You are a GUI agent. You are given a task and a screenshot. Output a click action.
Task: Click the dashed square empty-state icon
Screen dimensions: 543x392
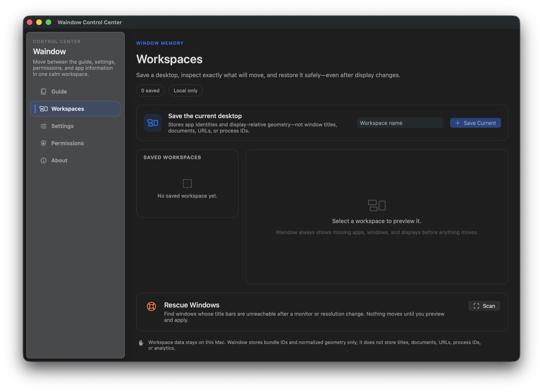pyautogui.click(x=187, y=184)
